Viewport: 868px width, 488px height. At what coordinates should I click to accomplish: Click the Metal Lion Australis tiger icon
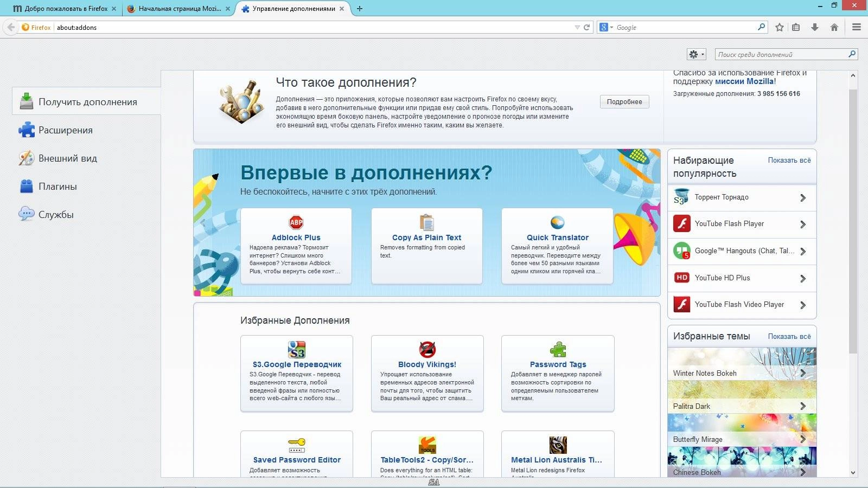[558, 445]
